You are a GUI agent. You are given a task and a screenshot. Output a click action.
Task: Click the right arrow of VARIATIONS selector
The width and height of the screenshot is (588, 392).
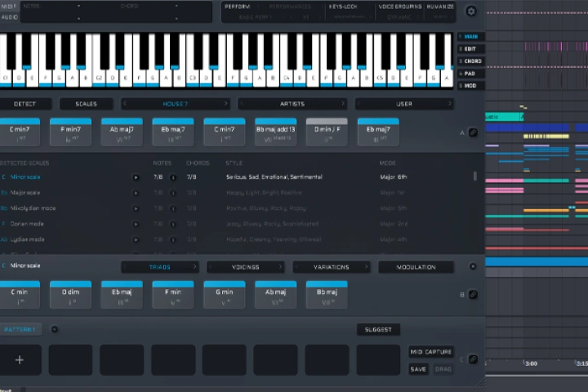[367, 267]
